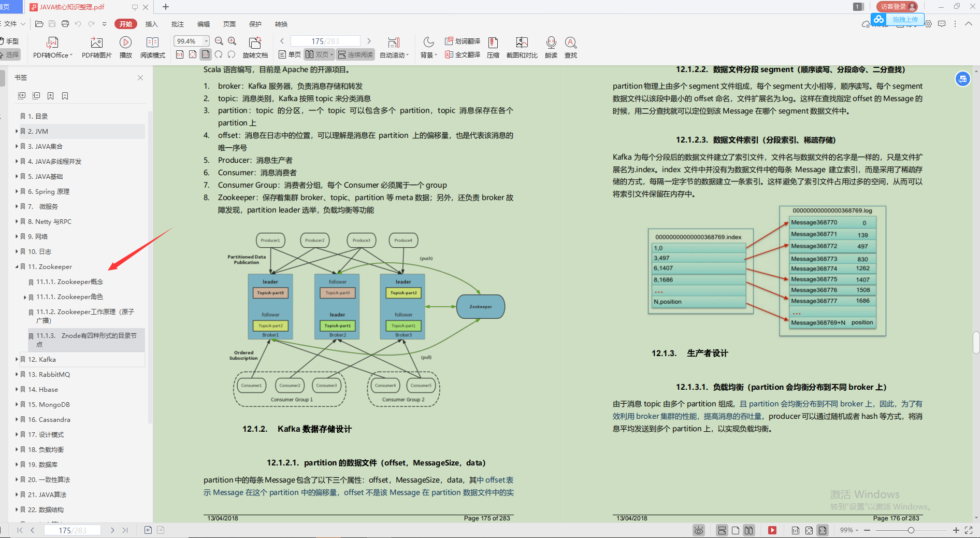The height and width of the screenshot is (538, 980).
Task: Choose fit page view icon in toolbar
Action: (x=193, y=54)
